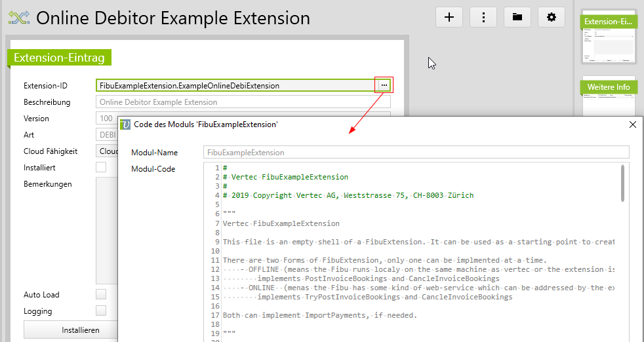The image size is (644, 342).
Task: Click the plus button to add new entry
Action: pyautogui.click(x=449, y=18)
